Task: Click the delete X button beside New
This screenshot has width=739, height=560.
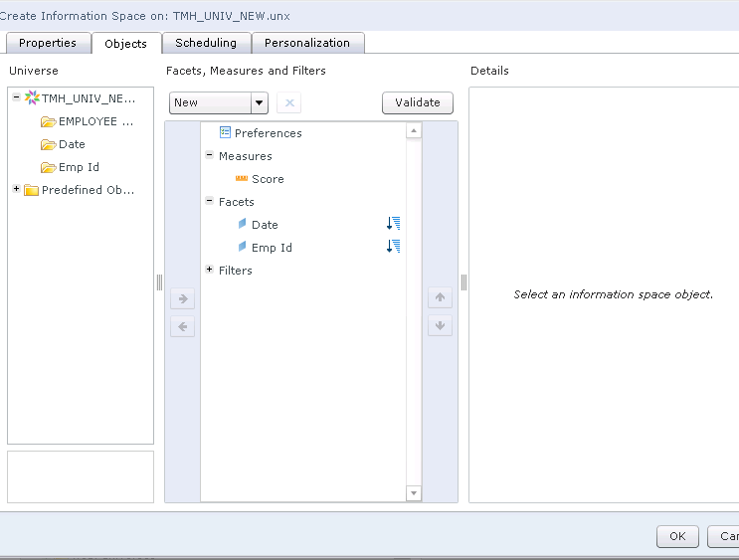Action: 289,102
